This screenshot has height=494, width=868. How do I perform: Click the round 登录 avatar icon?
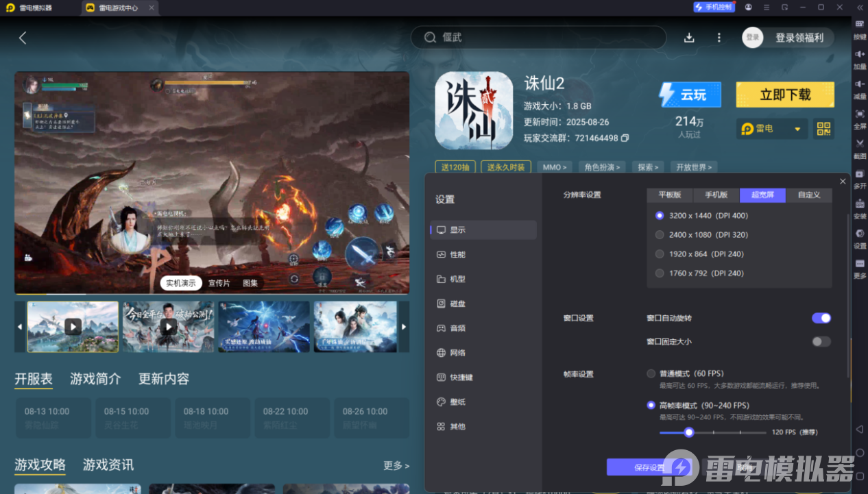pyautogui.click(x=752, y=38)
